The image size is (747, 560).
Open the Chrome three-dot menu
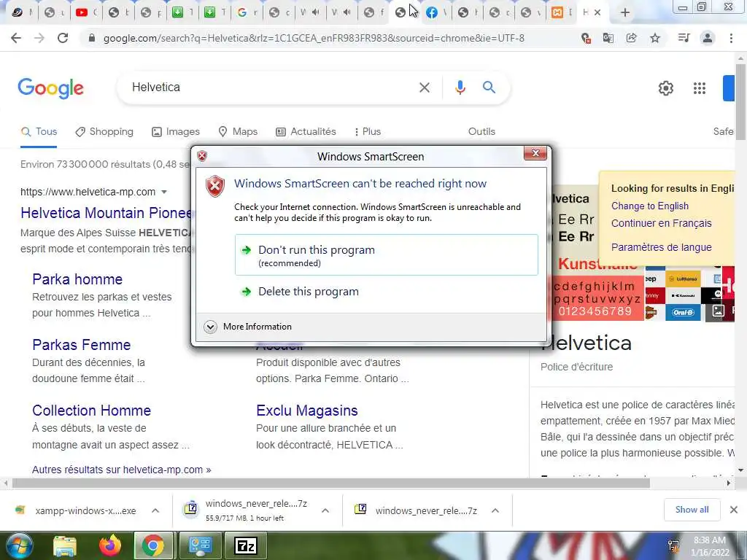731,38
